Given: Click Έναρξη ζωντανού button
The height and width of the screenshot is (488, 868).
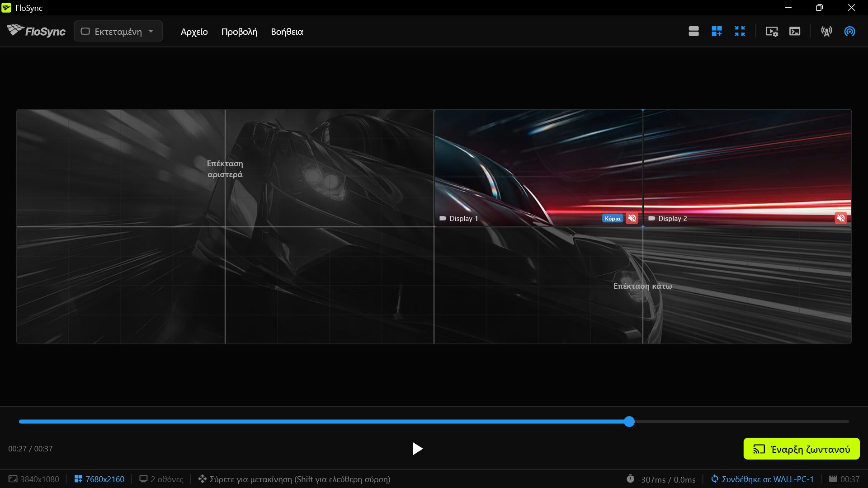Looking at the screenshot, I should 802,449.
